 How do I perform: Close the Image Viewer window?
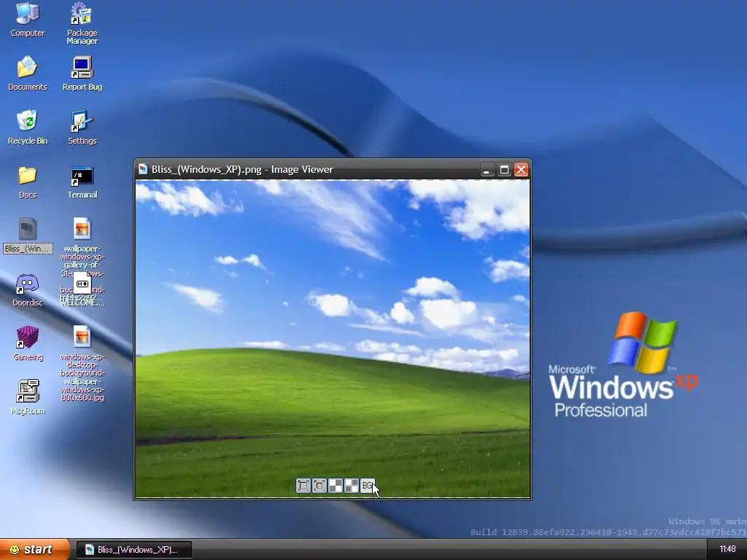tap(521, 170)
